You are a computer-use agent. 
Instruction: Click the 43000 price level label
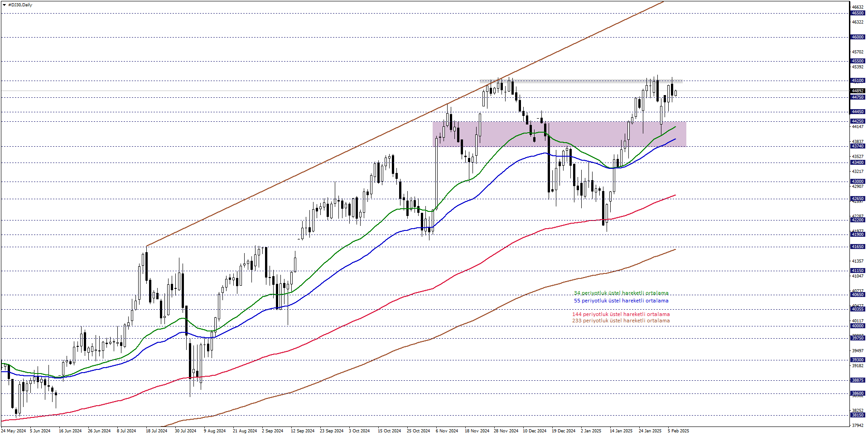pyautogui.click(x=858, y=182)
